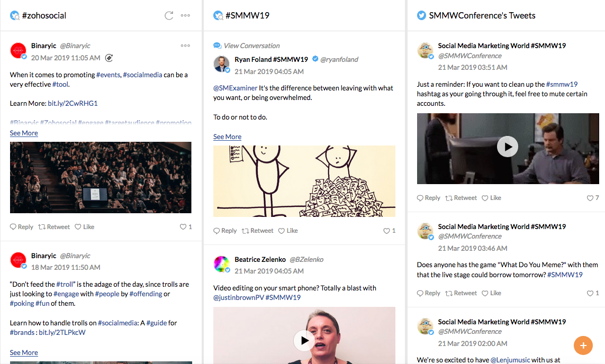Open the bit.ly/2CwRHG1 link

(x=73, y=103)
